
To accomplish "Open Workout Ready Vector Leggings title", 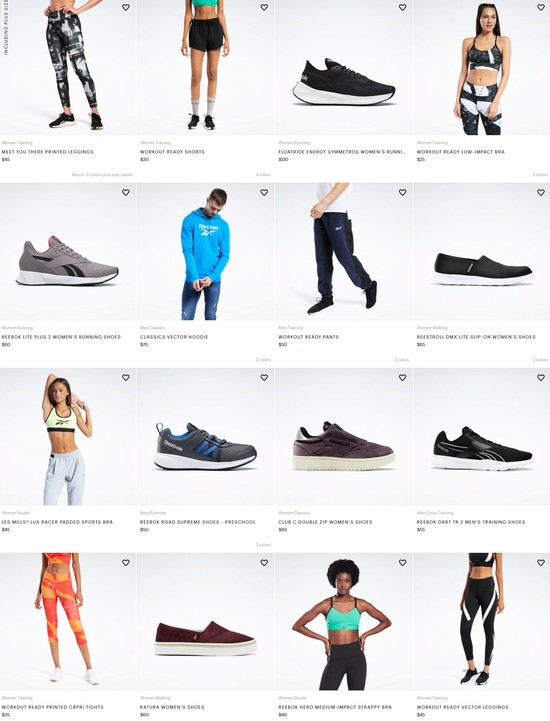I will [x=463, y=707].
